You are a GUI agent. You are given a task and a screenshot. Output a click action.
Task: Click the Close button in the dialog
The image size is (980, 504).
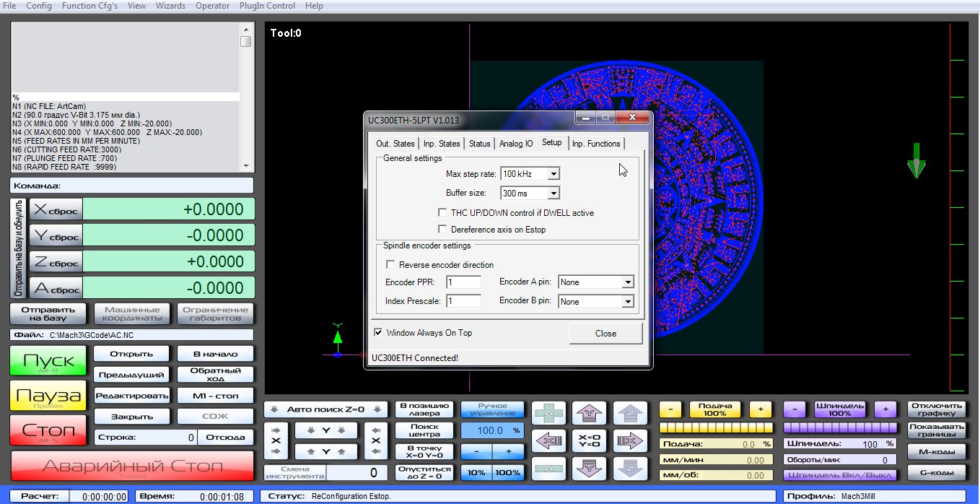tap(605, 334)
